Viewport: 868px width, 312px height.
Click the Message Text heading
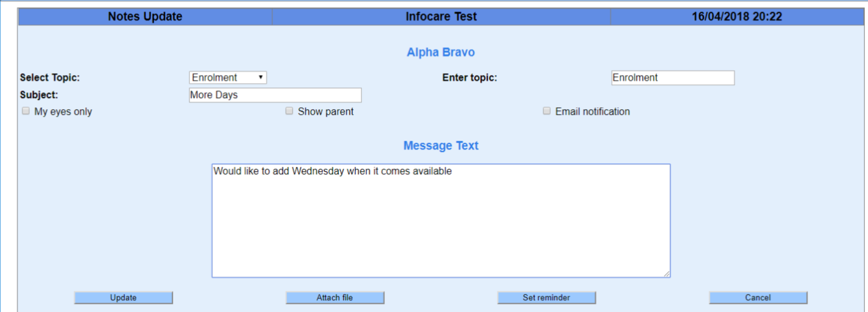coord(440,146)
